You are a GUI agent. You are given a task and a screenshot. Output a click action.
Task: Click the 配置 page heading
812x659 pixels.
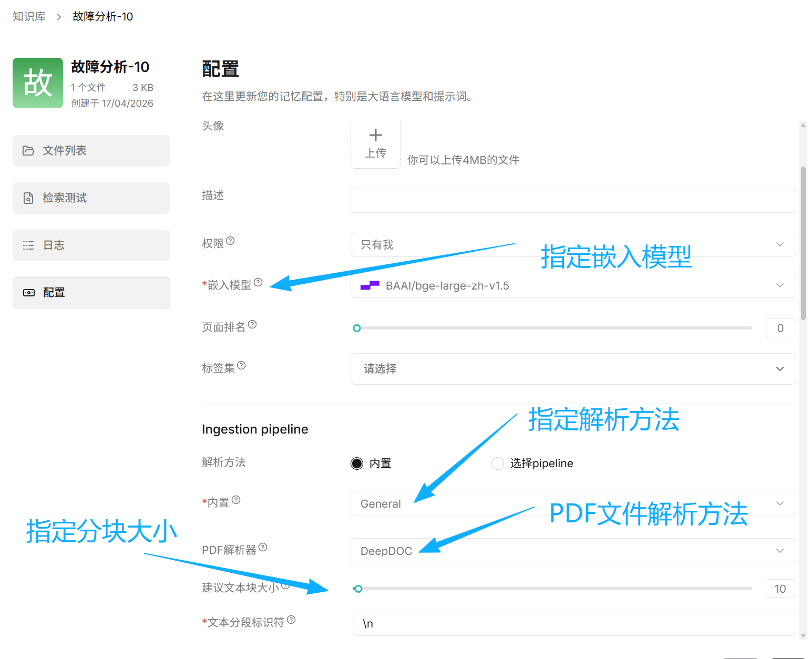pos(220,69)
